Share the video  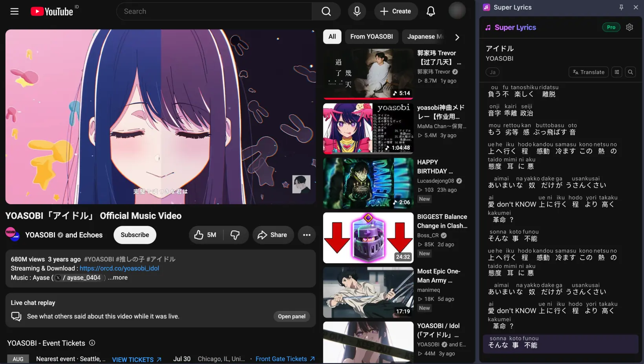tap(273, 235)
